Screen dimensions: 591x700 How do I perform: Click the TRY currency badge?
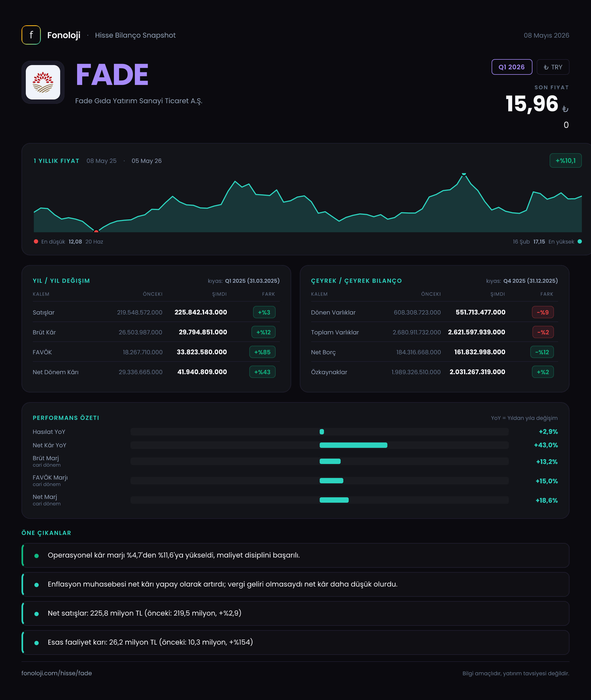(x=553, y=67)
